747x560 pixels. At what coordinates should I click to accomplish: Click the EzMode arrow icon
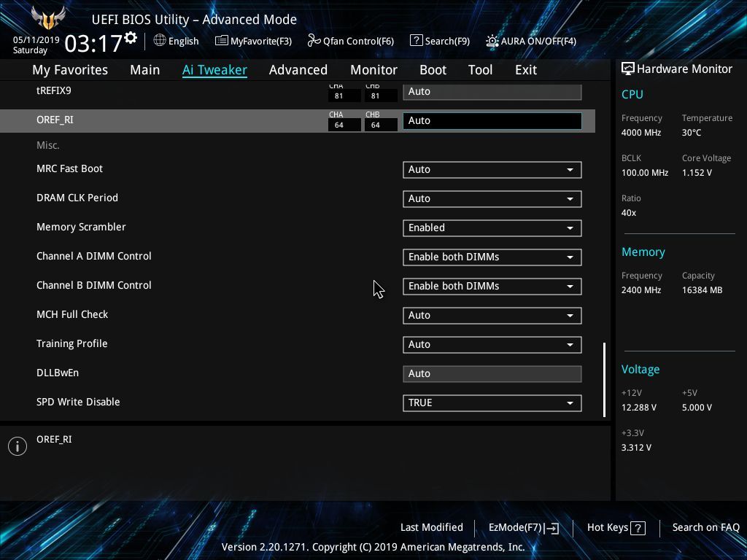551,528
